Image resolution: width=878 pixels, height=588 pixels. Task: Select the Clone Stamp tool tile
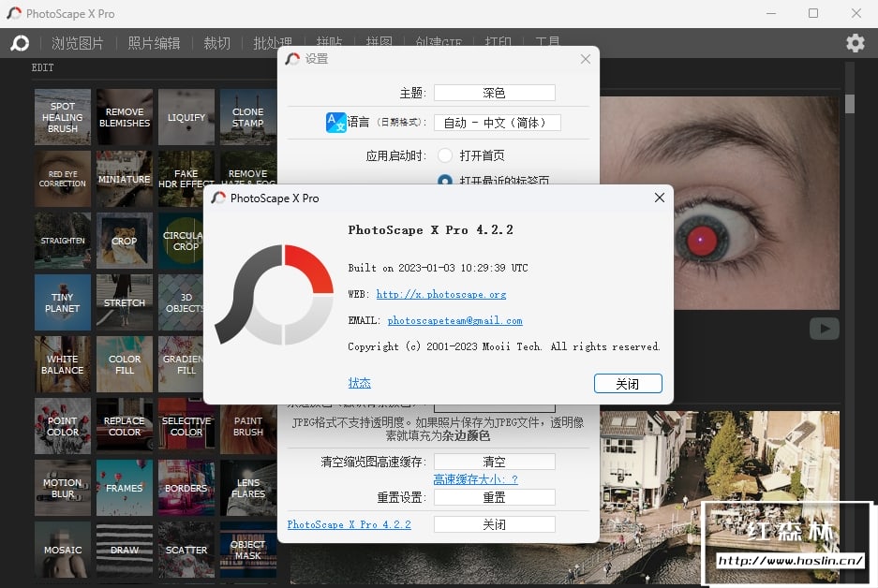point(248,117)
